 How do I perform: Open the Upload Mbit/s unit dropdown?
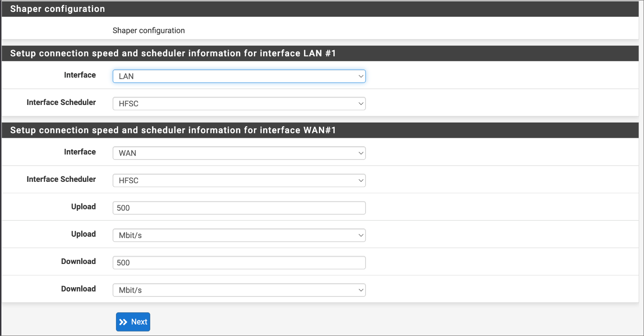point(239,235)
